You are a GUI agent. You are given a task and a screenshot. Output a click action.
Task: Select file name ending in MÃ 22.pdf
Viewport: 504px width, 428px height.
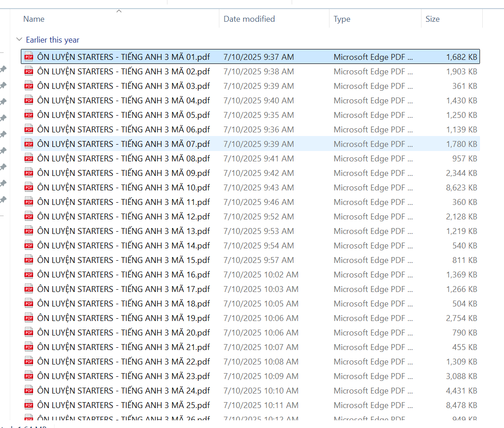click(x=123, y=362)
